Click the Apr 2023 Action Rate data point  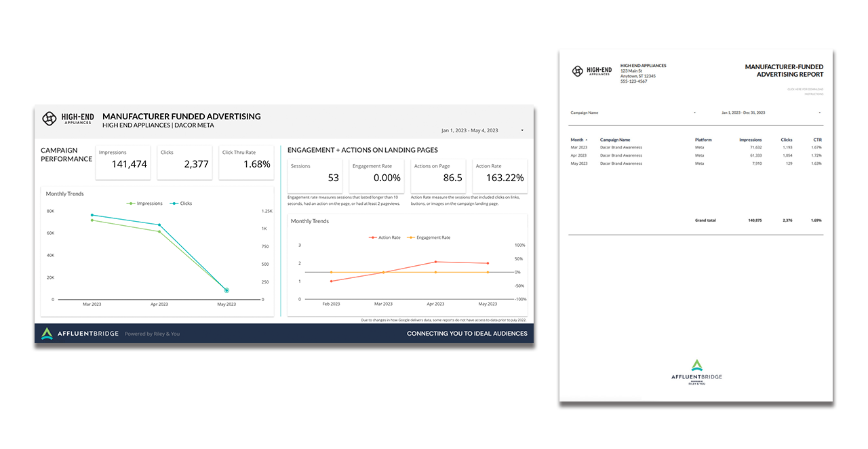[435, 262]
